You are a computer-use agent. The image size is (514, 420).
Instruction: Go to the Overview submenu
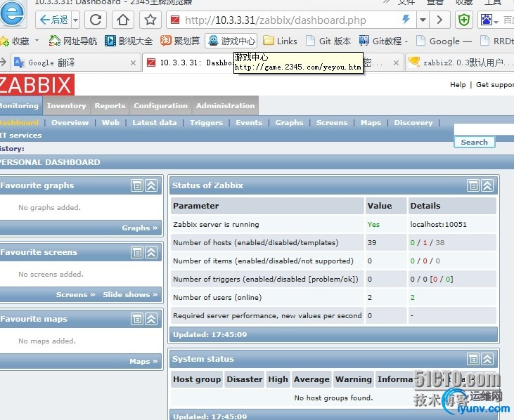(x=70, y=123)
